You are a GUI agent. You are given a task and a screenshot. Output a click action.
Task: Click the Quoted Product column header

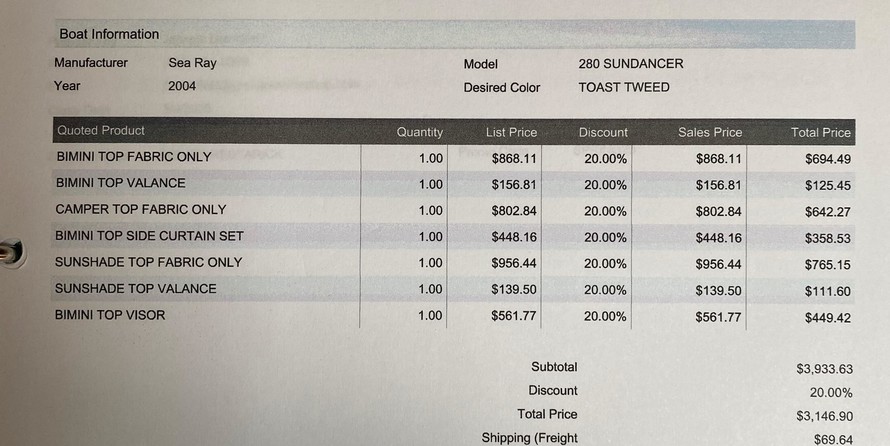coord(101,131)
